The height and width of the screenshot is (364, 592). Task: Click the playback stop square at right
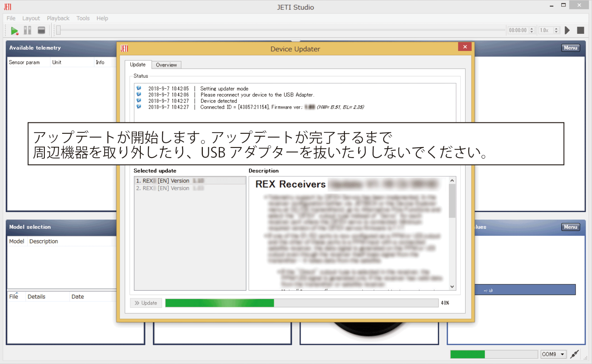(x=580, y=30)
